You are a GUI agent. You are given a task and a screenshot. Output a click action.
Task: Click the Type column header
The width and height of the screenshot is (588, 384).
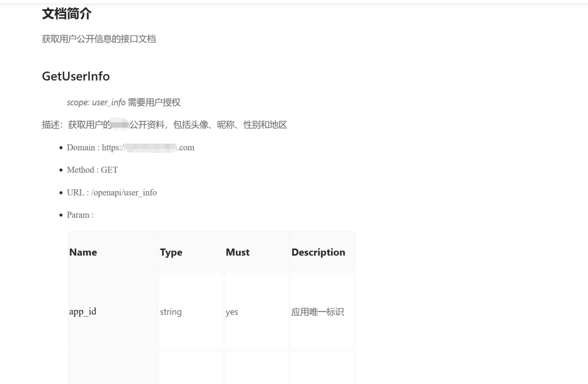(191, 252)
